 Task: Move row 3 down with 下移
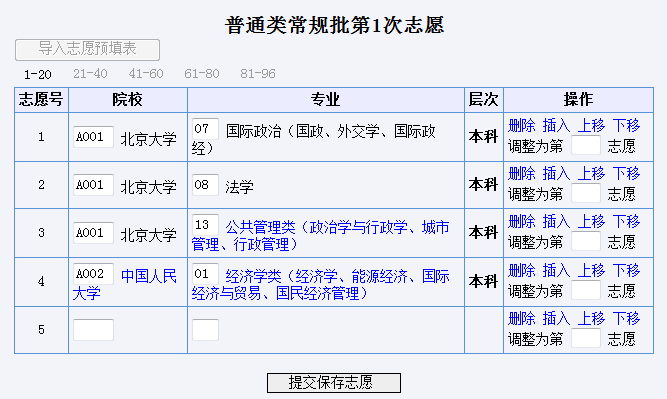pos(626,222)
